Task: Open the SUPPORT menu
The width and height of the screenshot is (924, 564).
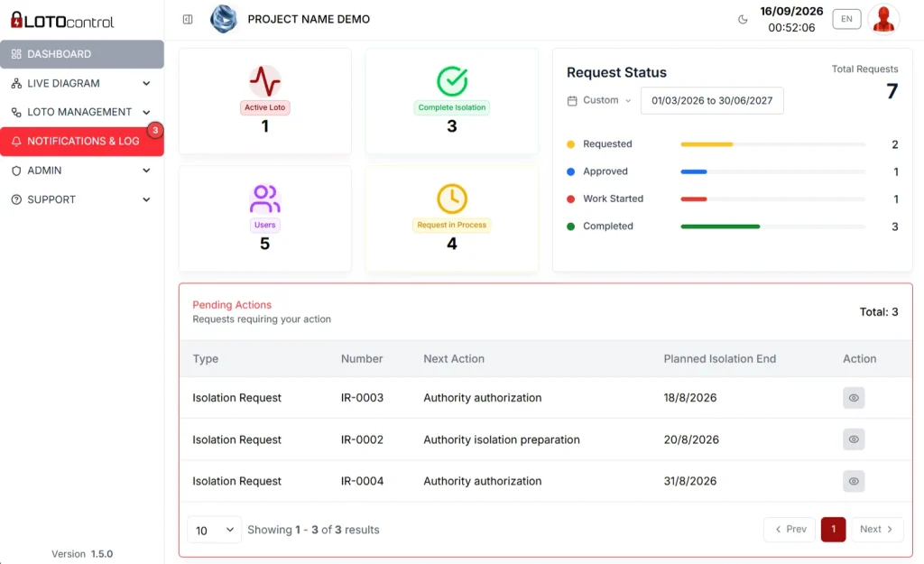Action: click(82, 199)
